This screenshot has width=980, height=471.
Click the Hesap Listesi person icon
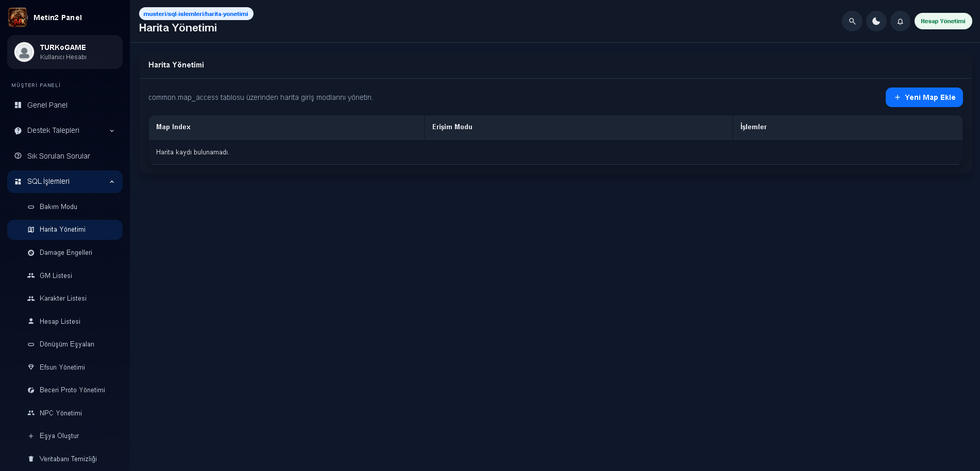[x=31, y=321]
